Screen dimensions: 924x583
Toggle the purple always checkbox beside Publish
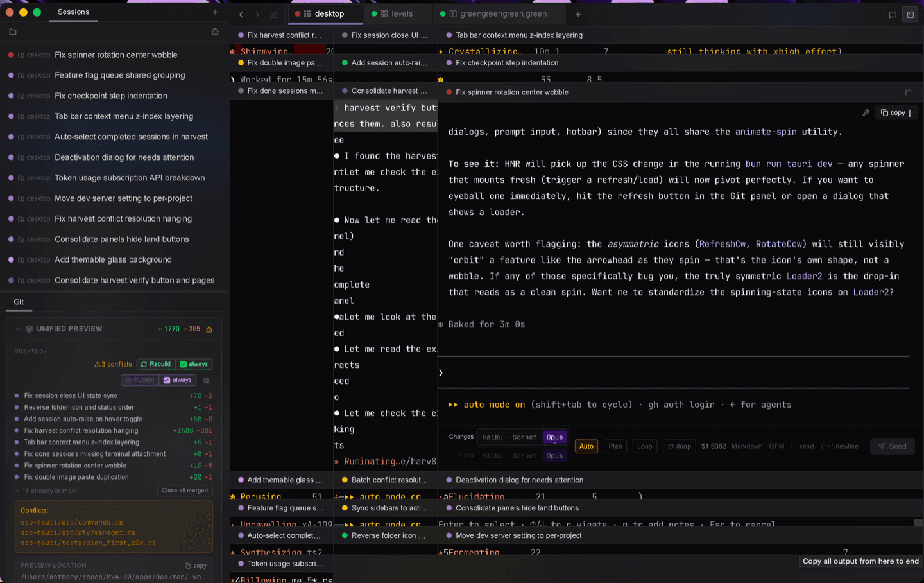pos(177,380)
